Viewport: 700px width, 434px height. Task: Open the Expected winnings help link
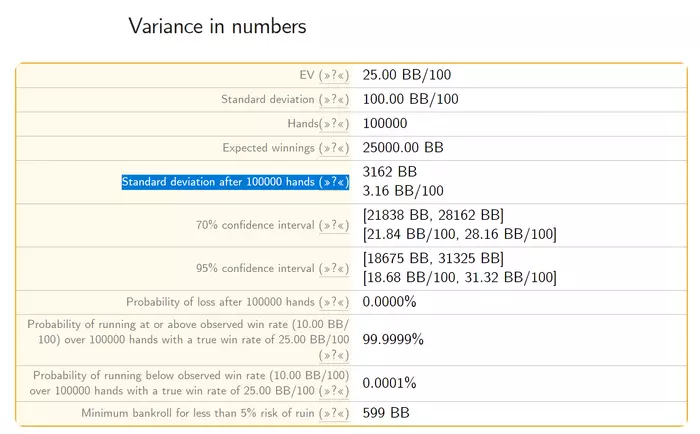click(334, 148)
